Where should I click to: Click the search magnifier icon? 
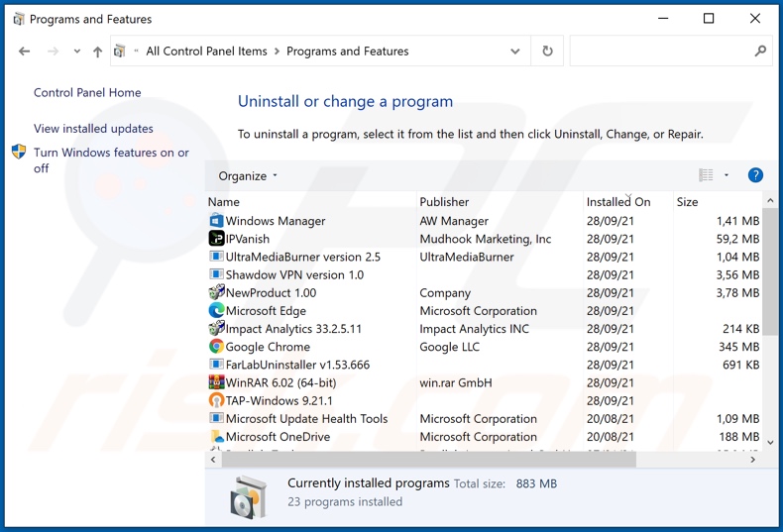click(760, 51)
